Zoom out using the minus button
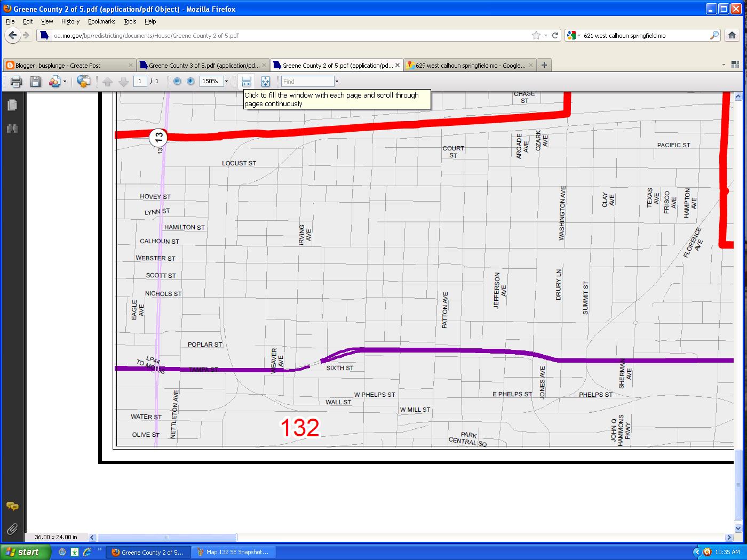747x560 pixels. tap(177, 82)
